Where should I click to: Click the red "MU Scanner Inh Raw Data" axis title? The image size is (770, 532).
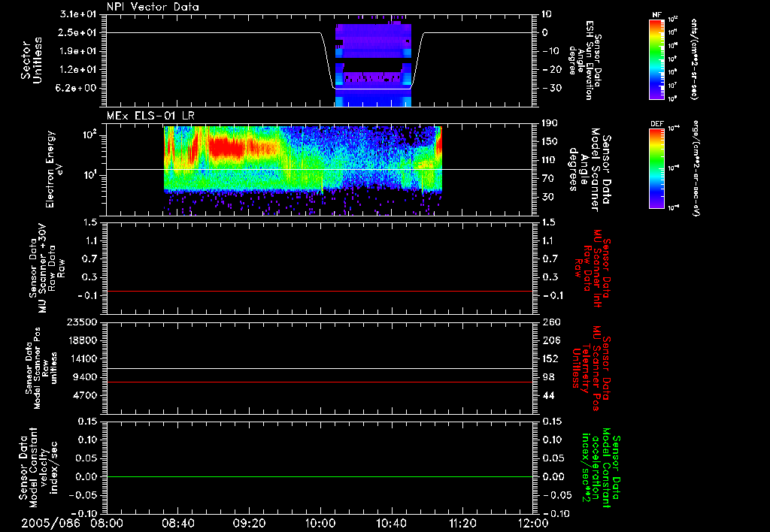tap(593, 269)
